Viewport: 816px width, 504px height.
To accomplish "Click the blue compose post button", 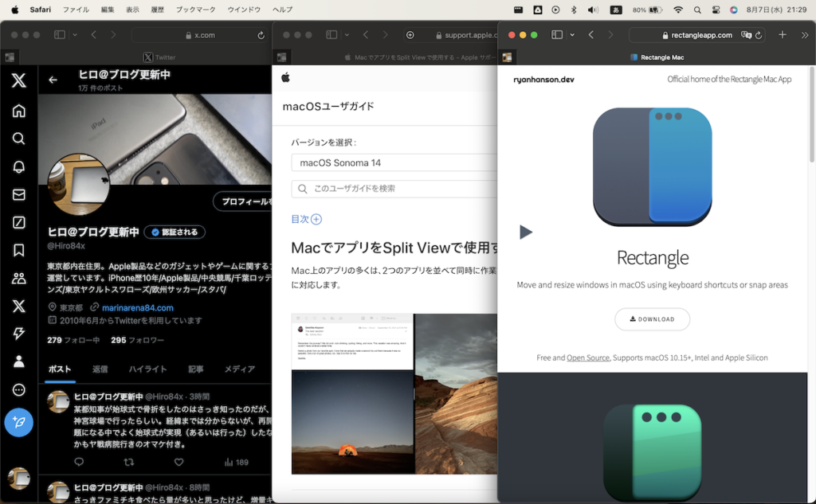I will click(x=19, y=422).
